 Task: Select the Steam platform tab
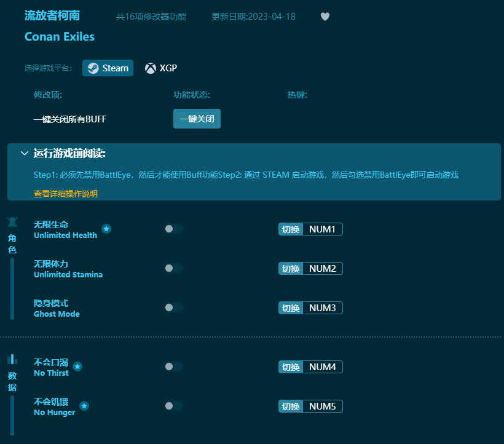pos(108,68)
